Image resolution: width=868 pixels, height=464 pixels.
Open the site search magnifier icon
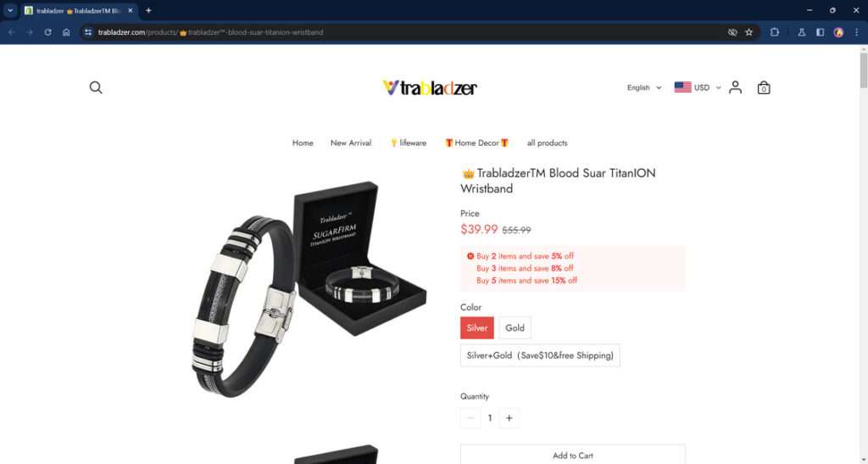pyautogui.click(x=96, y=87)
